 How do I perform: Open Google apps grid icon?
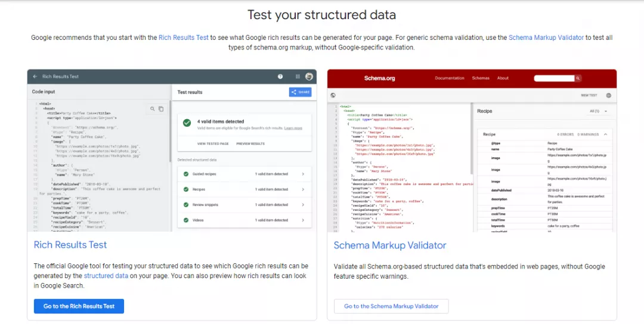(x=298, y=77)
